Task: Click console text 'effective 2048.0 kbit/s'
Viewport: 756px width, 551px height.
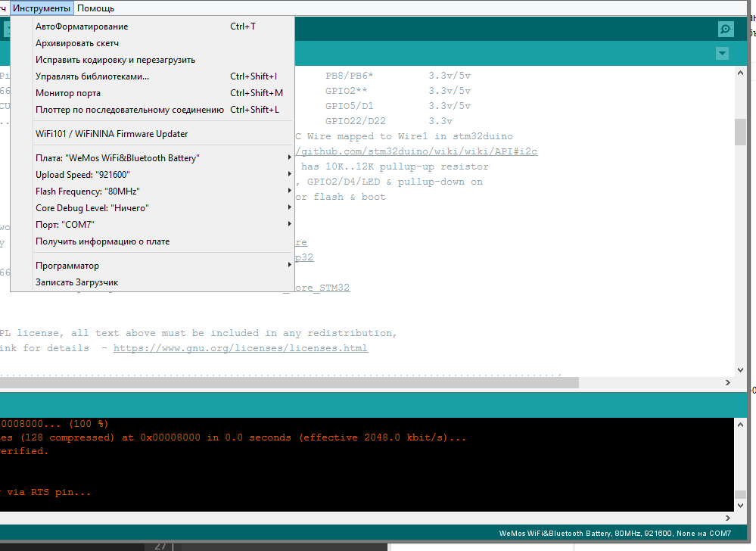Action: 378,437
